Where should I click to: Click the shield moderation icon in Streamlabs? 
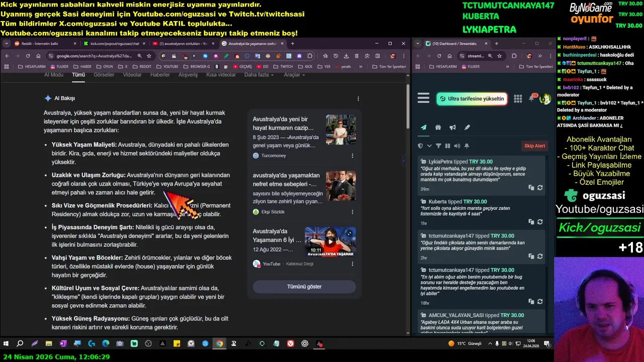(421, 146)
